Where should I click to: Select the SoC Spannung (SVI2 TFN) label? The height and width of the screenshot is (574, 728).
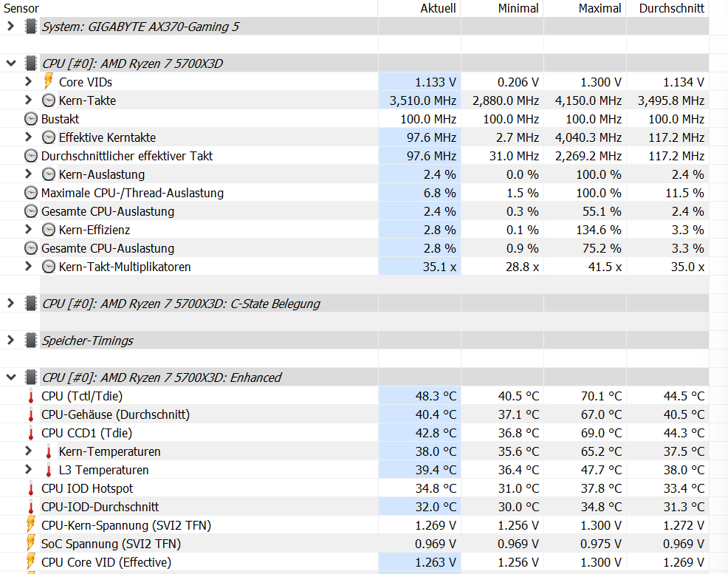click(x=111, y=544)
